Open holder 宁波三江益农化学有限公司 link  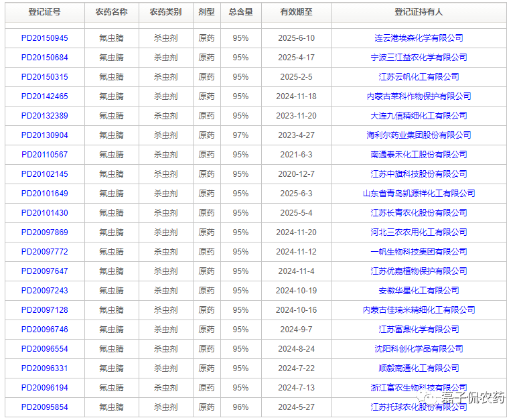pos(419,58)
